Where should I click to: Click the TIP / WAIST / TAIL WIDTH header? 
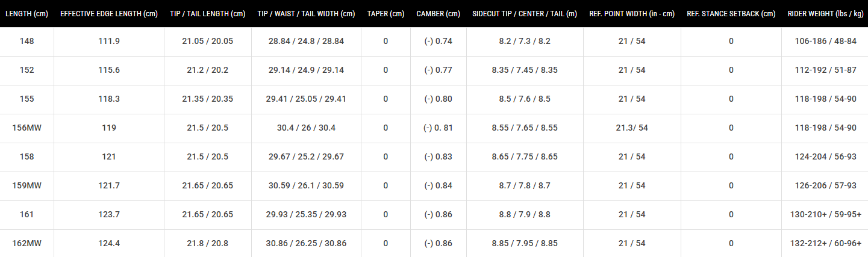(x=306, y=14)
